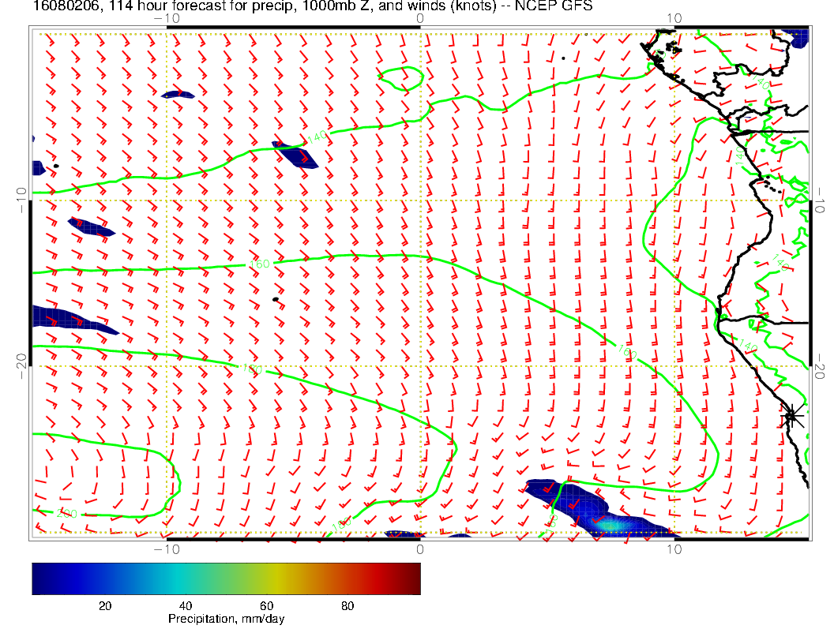Click the "-10" latitude label on right axis
834x644 pixels.
pyautogui.click(x=820, y=194)
